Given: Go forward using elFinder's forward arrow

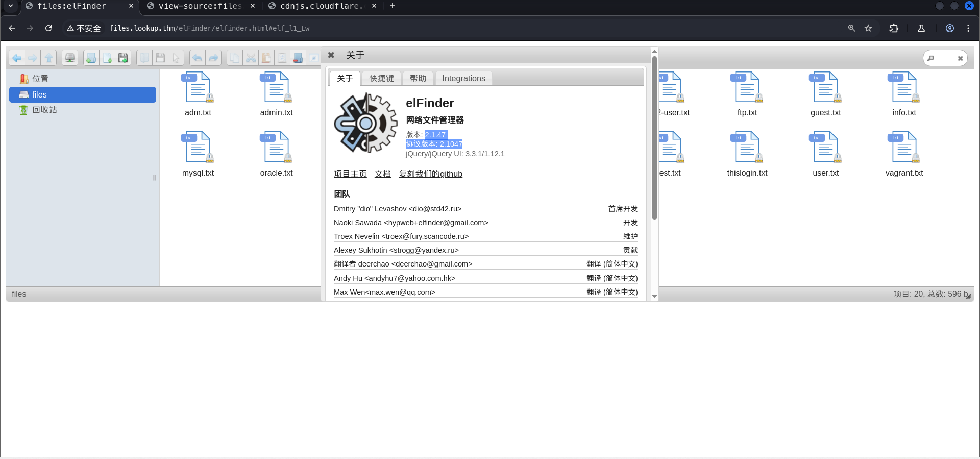Looking at the screenshot, I should (x=33, y=58).
